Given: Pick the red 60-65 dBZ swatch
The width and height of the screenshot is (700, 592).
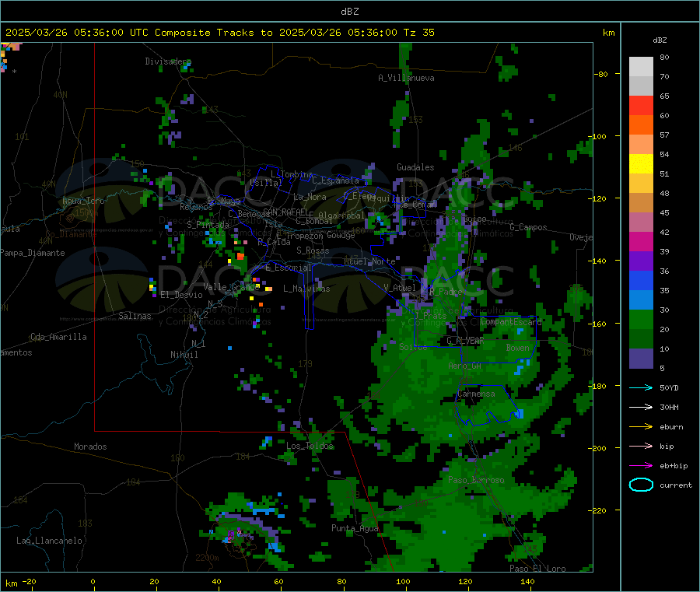Looking at the screenshot, I should (641, 106).
